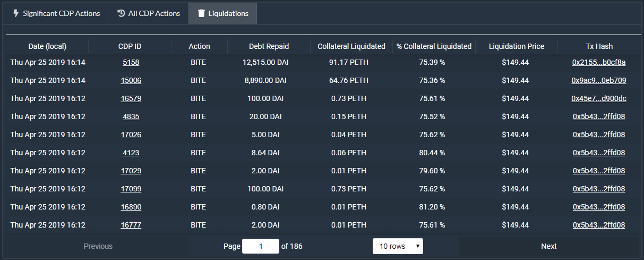Open CDP ID 17026 link
Screen dimensions: 644x260
click(131, 135)
